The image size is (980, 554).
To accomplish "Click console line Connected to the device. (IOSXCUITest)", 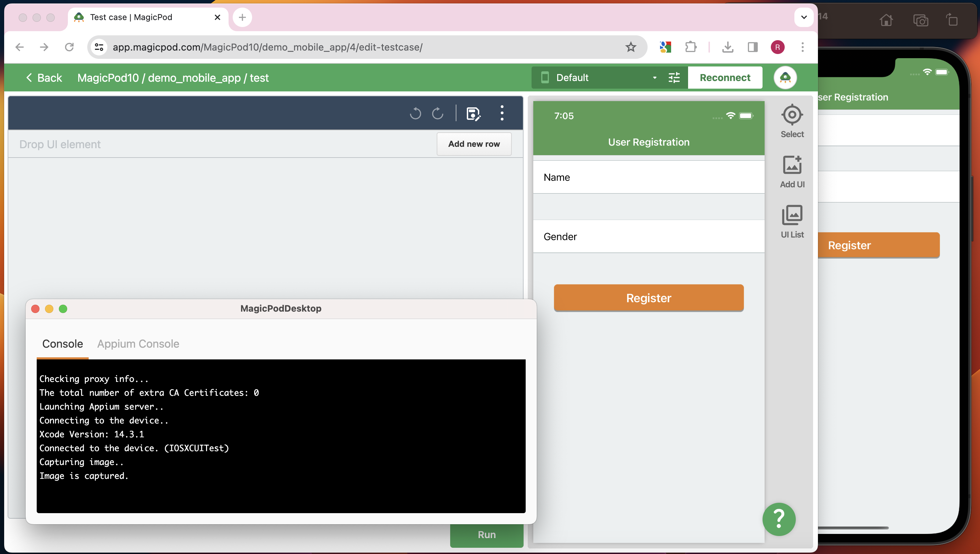I will [134, 448].
